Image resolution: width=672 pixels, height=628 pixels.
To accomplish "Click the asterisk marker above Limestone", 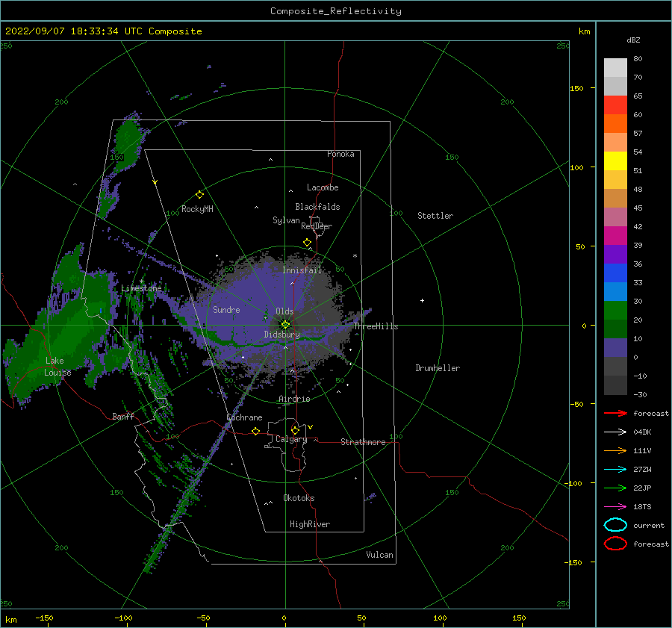I will 141,282.
